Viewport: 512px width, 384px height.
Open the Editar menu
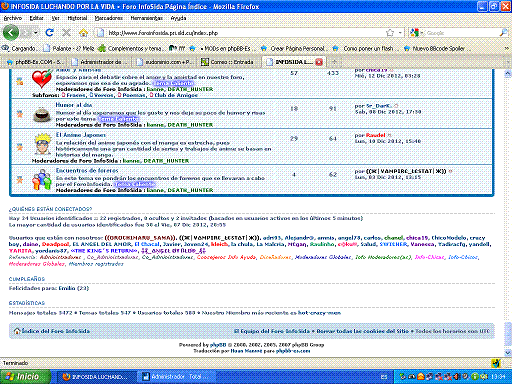tap(36, 18)
